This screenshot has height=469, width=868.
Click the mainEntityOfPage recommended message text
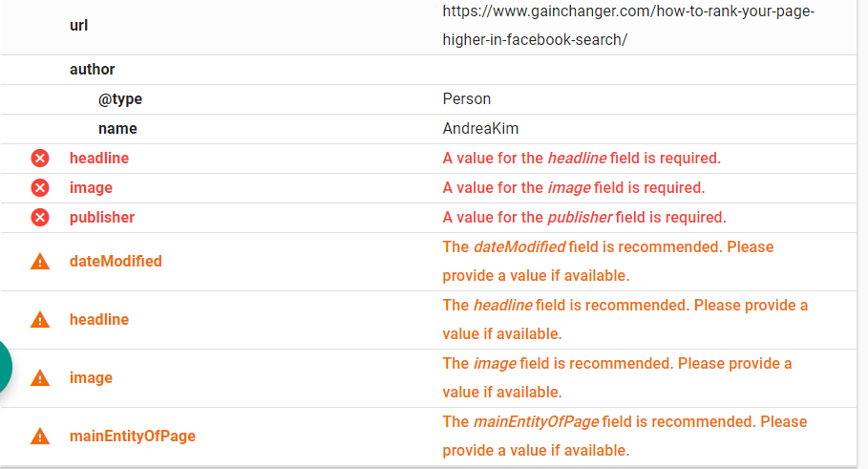click(x=625, y=437)
